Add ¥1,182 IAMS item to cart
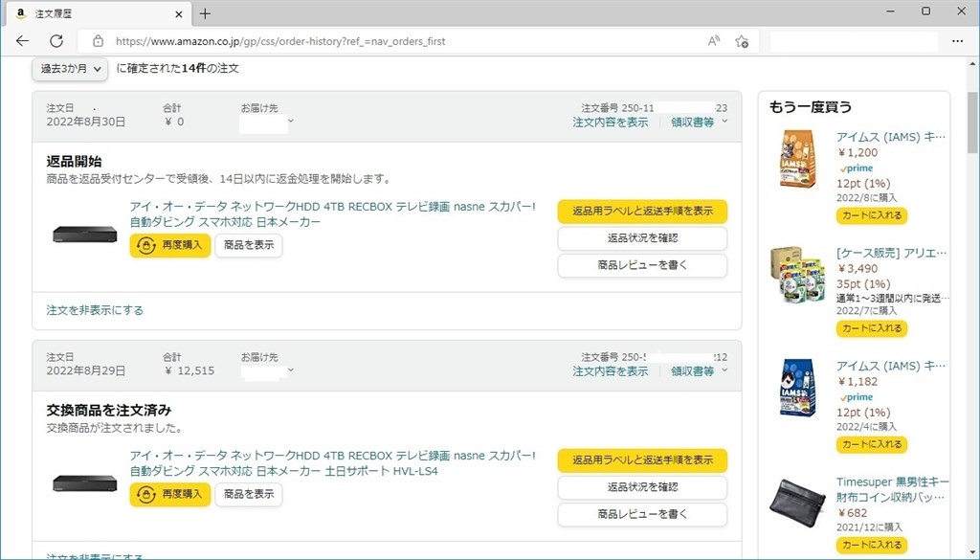The width and height of the screenshot is (980, 560). point(871,444)
